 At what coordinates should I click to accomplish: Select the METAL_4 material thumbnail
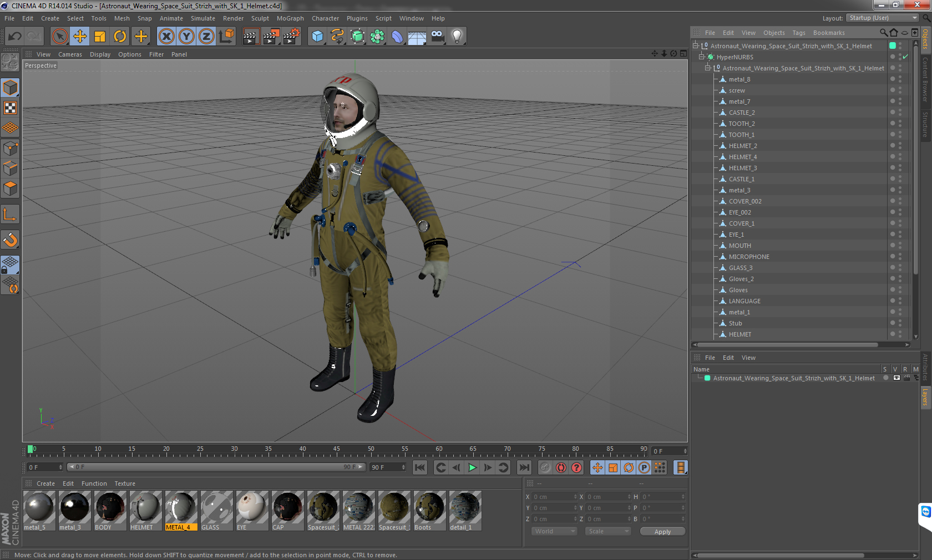181,511
